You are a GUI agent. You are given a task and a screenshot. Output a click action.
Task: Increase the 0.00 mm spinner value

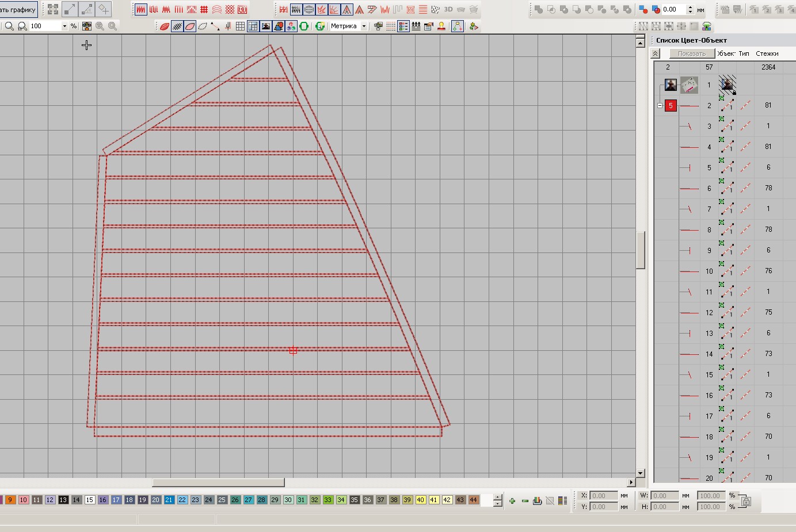point(691,7)
